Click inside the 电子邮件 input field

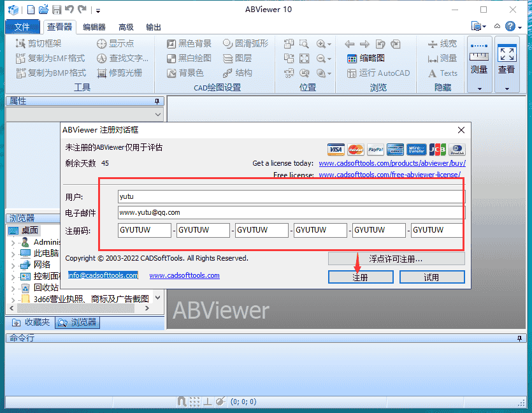click(291, 212)
